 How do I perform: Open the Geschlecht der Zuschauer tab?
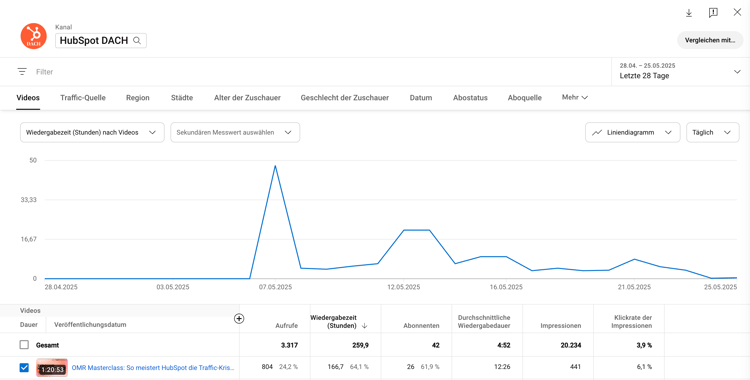click(x=345, y=98)
